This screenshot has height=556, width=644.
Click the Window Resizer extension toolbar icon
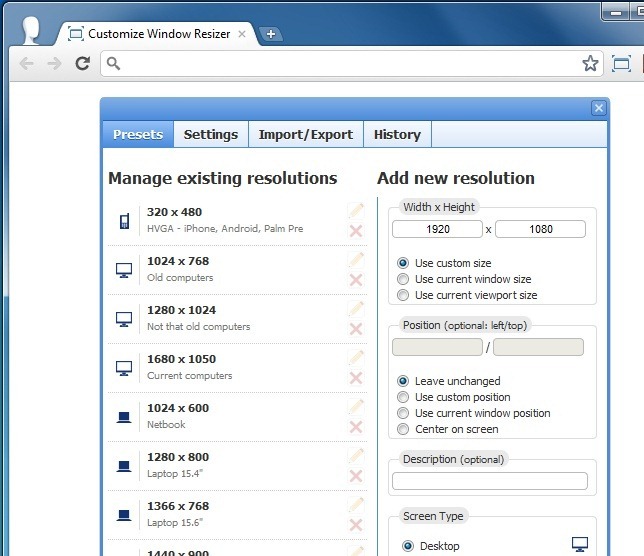(x=621, y=64)
